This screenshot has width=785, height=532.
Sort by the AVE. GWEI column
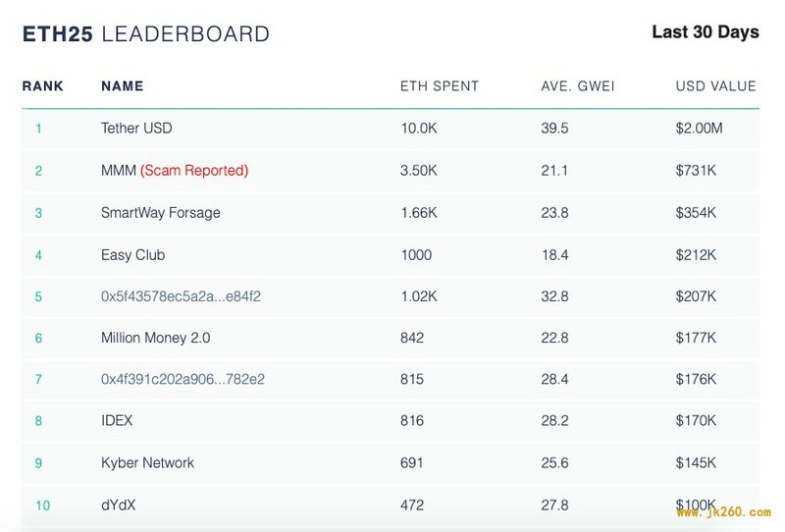click(577, 86)
